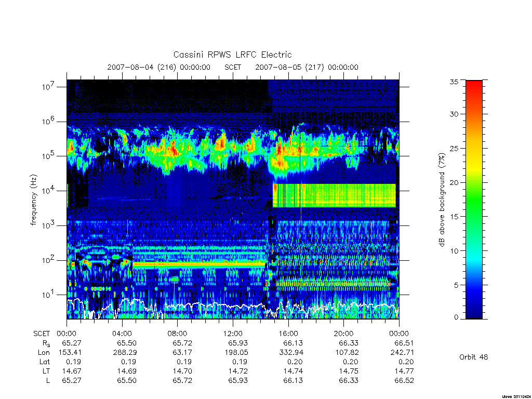Click the yellow-green band between 16:00 and 00:00
Viewport: 532px width, 399px height.
[x=334, y=195]
